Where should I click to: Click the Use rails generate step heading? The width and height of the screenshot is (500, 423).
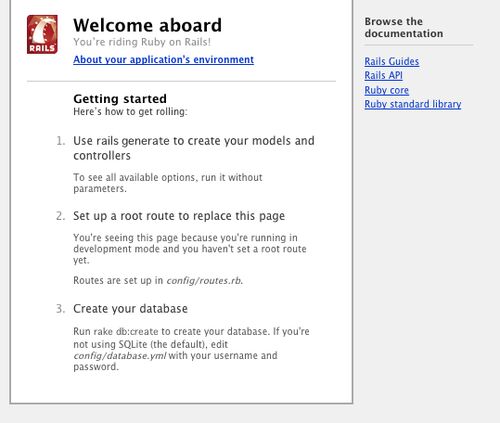[x=194, y=148]
